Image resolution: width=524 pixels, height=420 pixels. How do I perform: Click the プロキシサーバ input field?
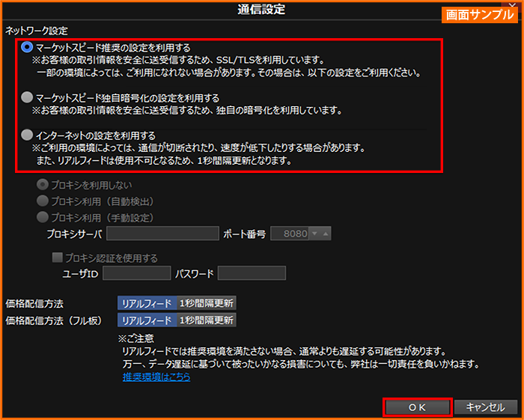tap(162, 234)
